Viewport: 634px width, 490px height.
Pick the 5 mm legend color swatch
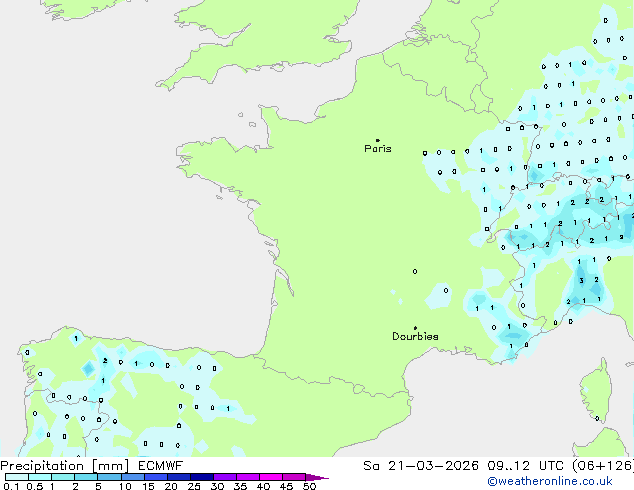[x=108, y=477]
